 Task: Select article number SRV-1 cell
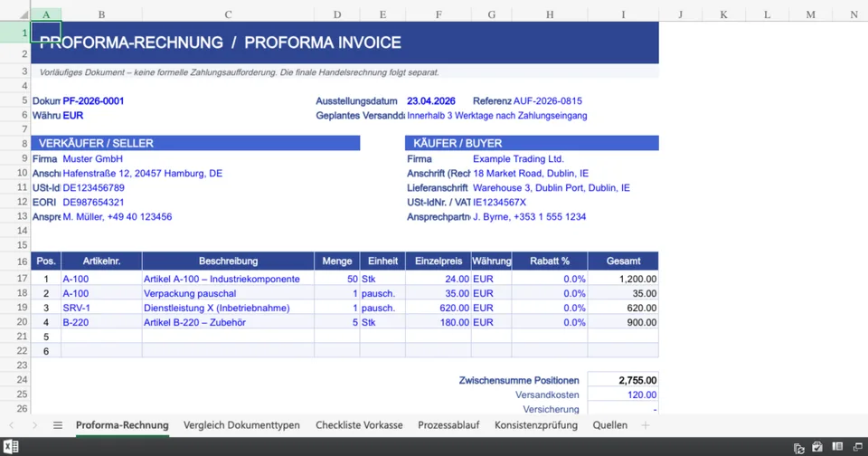(101, 308)
